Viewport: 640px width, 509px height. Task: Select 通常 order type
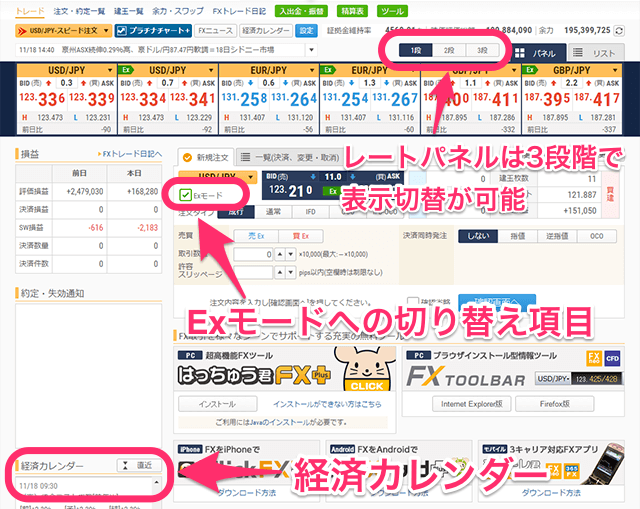coord(273,211)
